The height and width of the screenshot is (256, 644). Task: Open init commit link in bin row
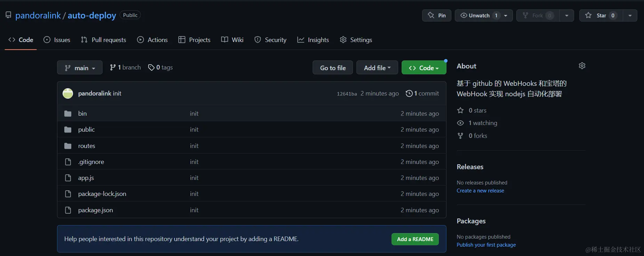194,113
